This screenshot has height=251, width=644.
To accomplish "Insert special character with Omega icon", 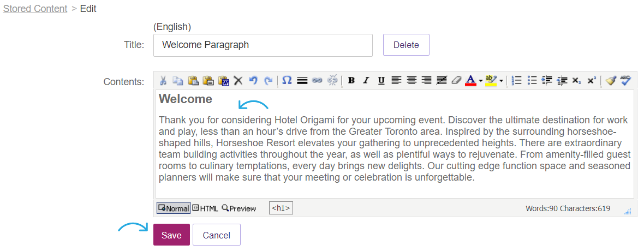I will tap(287, 80).
